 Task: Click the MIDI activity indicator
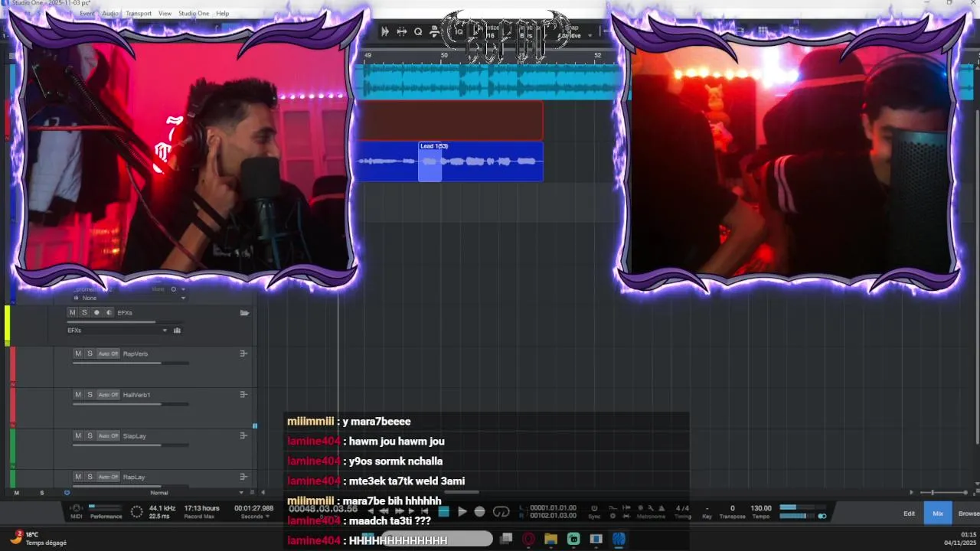click(76, 511)
